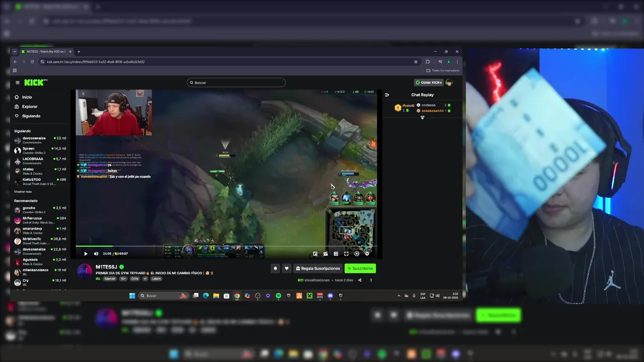644x362 pixels.
Task: Select the Chile tag
Action: coord(135,279)
